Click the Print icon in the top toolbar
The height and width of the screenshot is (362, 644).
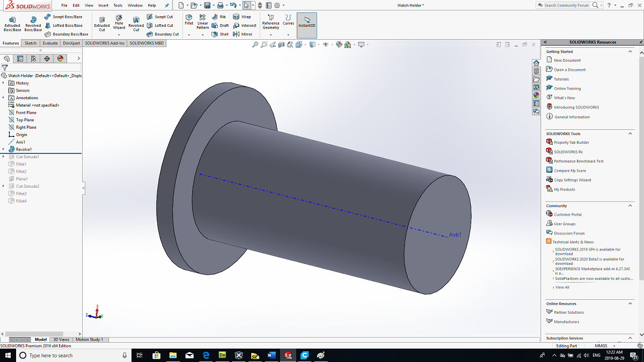pyautogui.click(x=221, y=5)
